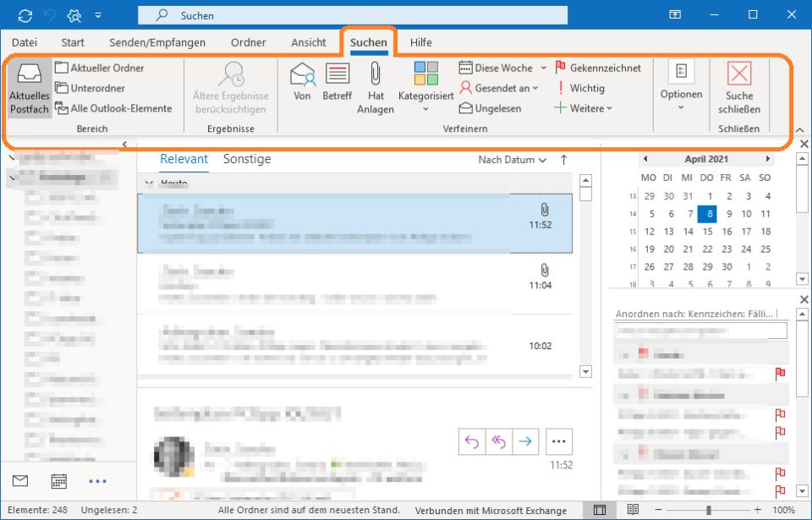Click into the Suchen search box
This screenshot has width=812, height=520.
click(x=353, y=15)
